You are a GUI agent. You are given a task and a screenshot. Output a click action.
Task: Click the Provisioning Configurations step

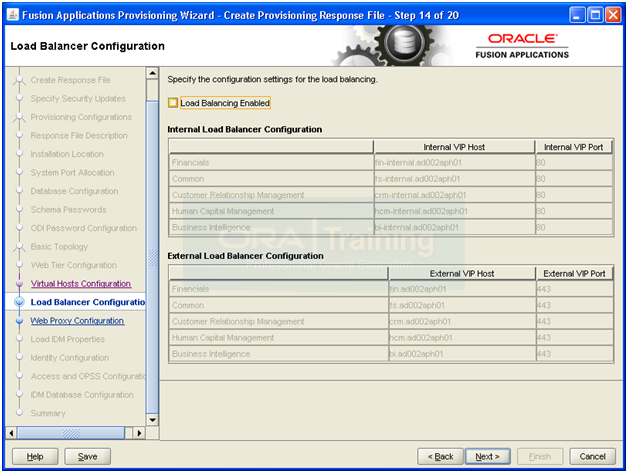point(81,117)
